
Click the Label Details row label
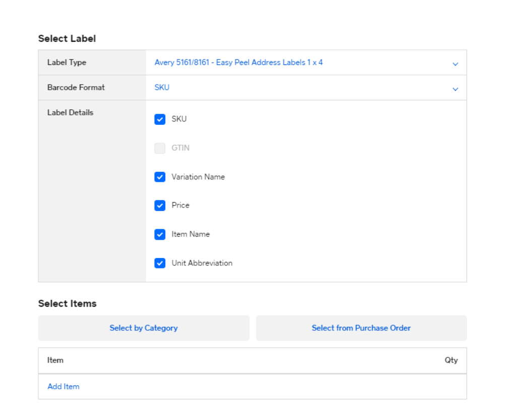pyautogui.click(x=70, y=113)
